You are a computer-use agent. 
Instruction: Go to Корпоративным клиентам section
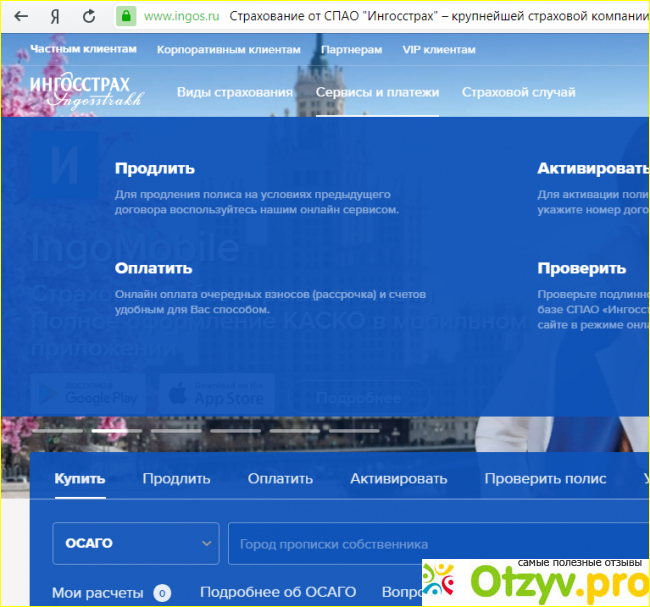tap(228, 49)
